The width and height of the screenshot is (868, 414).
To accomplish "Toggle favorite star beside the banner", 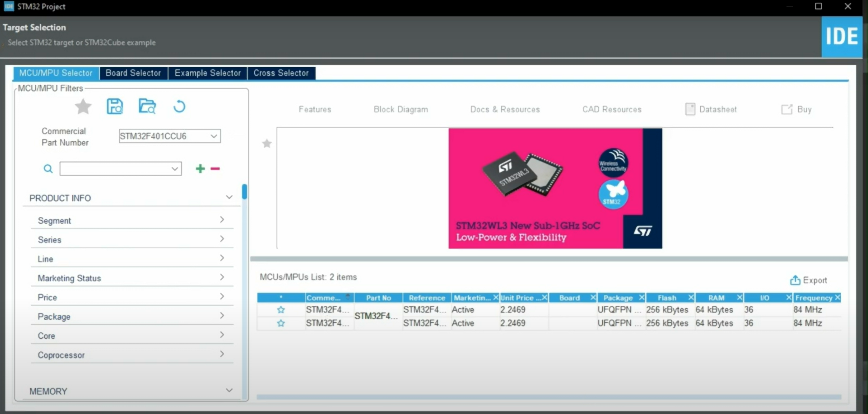I will pos(267,144).
